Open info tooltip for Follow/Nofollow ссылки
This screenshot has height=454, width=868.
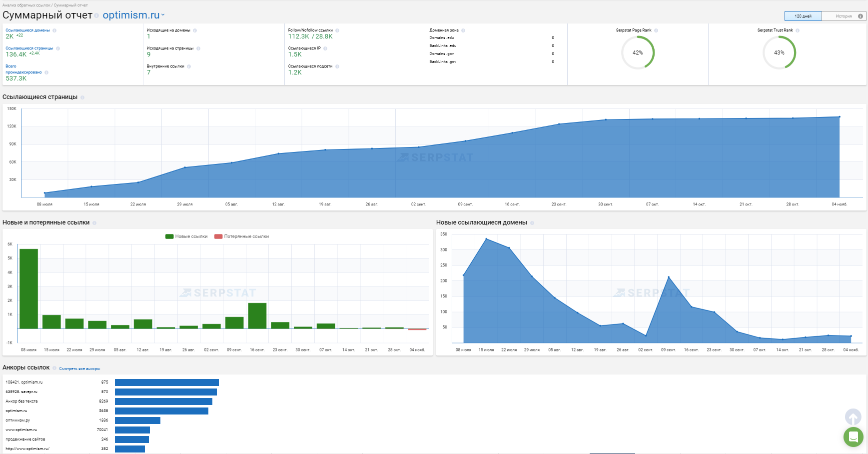(x=337, y=30)
